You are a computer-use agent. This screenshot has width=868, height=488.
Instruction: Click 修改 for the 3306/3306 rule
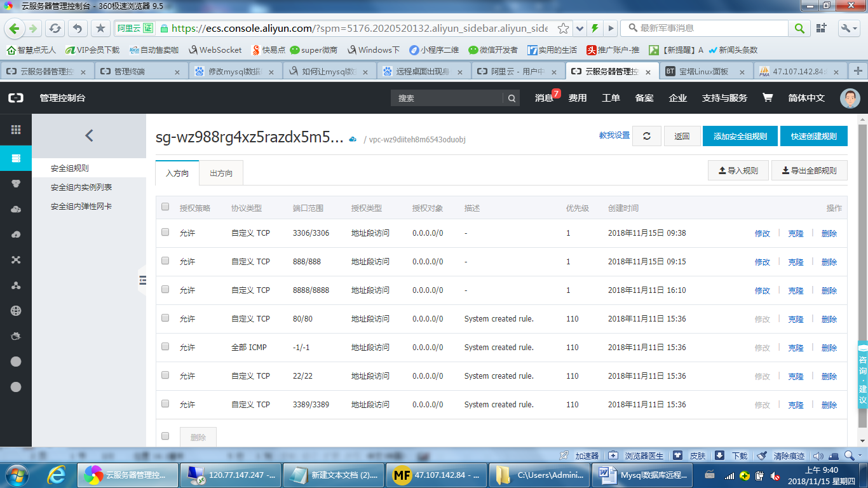point(763,233)
